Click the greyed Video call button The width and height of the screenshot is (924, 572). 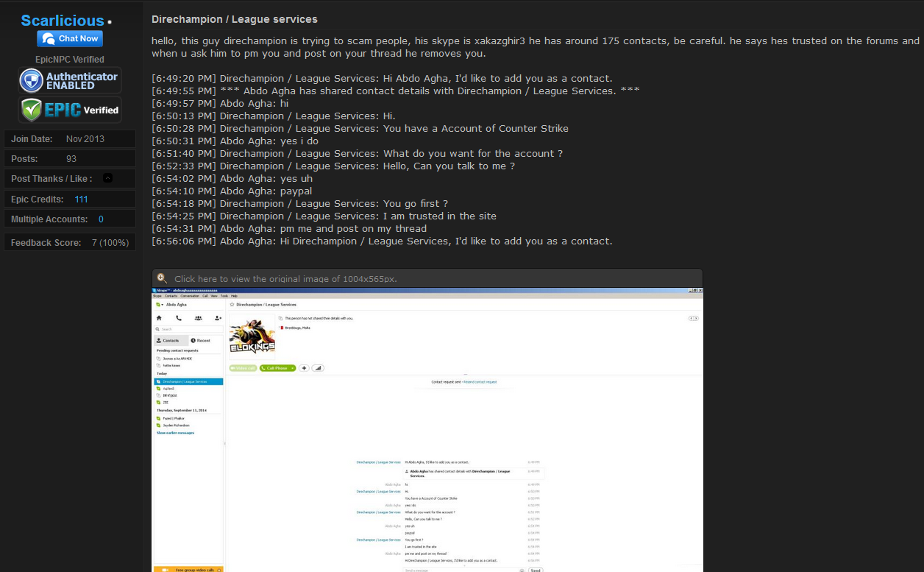pyautogui.click(x=244, y=368)
